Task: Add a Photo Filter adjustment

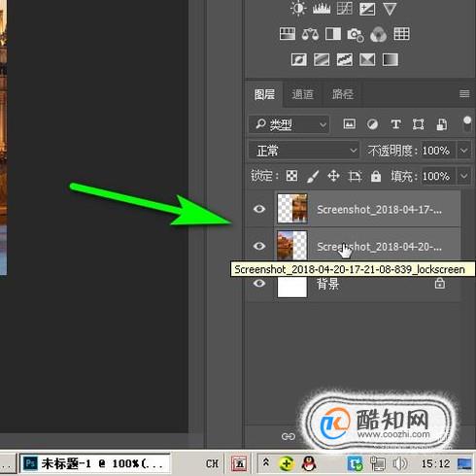Action: tap(356, 34)
